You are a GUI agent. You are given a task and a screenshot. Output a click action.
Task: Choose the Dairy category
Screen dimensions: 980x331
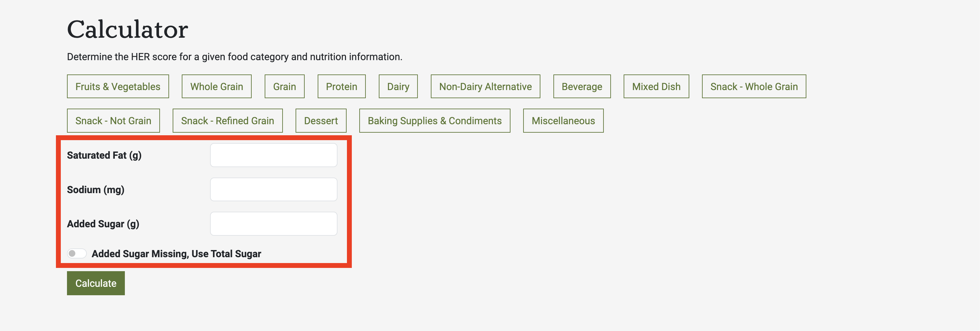pyautogui.click(x=398, y=86)
